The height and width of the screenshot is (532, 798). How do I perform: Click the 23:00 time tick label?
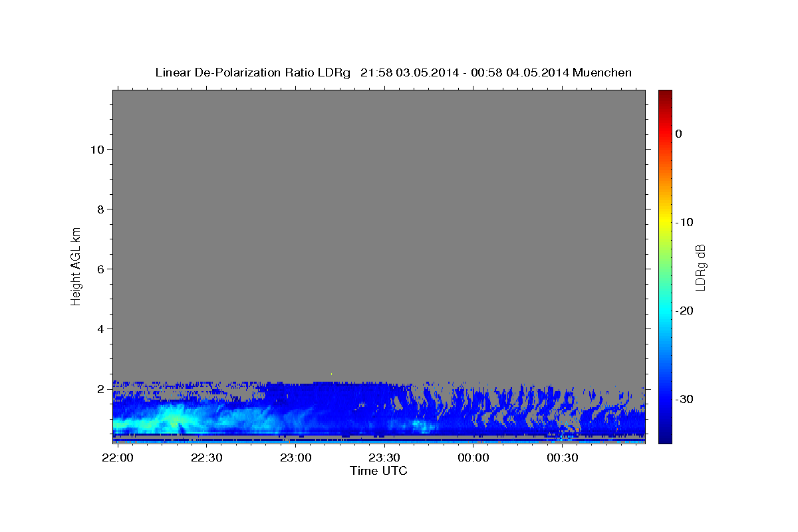point(295,459)
